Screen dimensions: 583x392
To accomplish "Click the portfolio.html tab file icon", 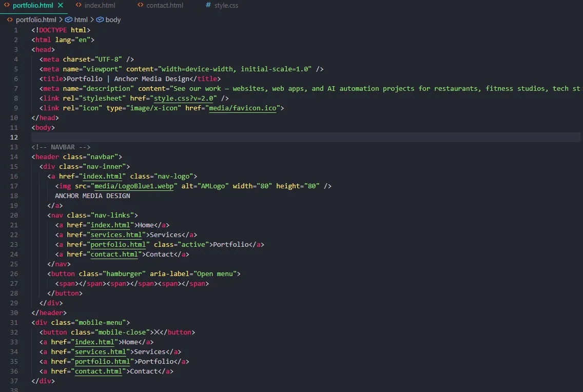I will coord(7,5).
